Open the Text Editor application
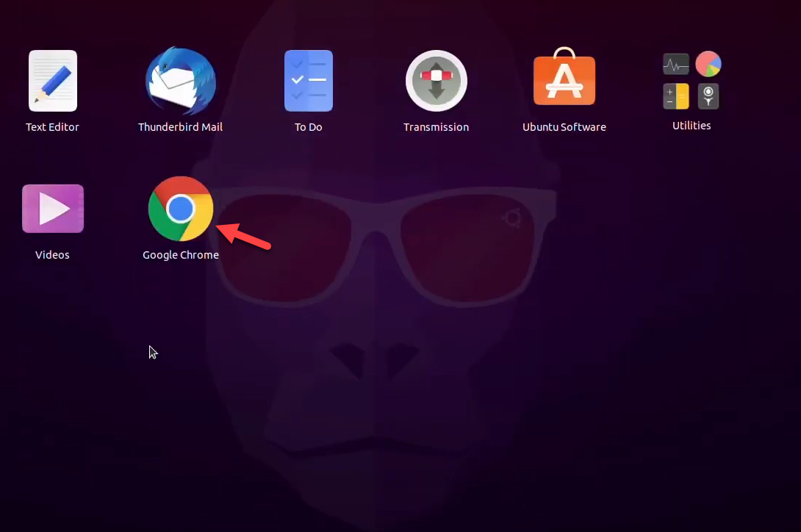The height and width of the screenshot is (532, 801). [52, 81]
